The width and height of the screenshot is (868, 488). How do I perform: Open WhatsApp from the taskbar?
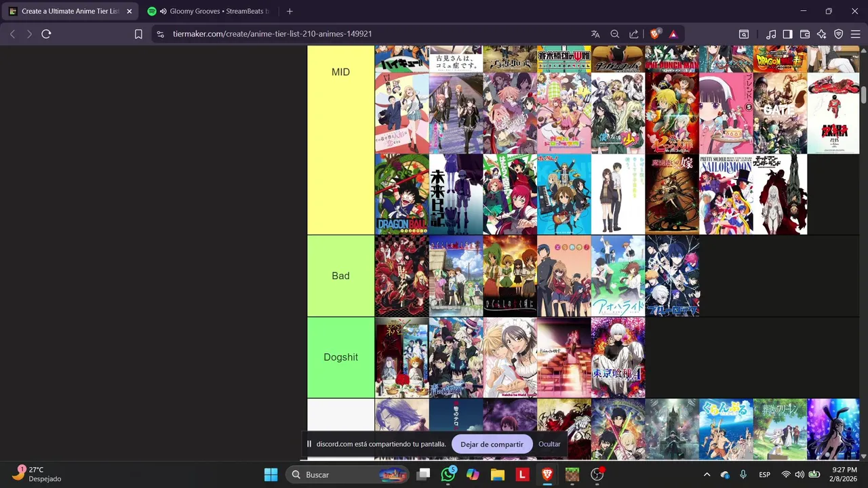[448, 474]
